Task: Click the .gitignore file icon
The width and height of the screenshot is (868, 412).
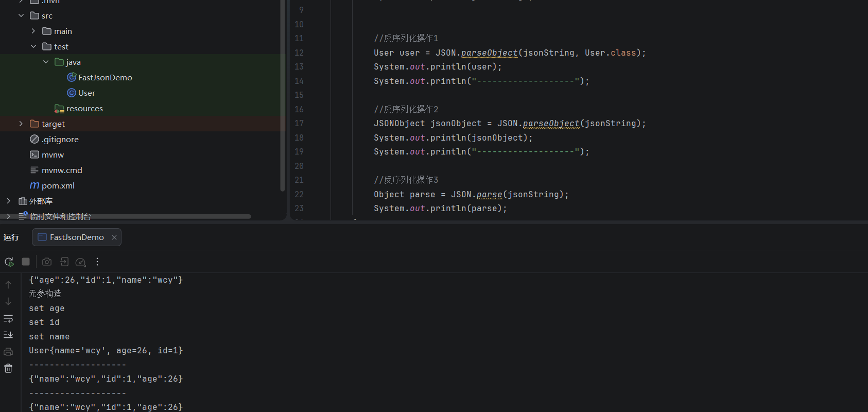Action: click(x=34, y=139)
